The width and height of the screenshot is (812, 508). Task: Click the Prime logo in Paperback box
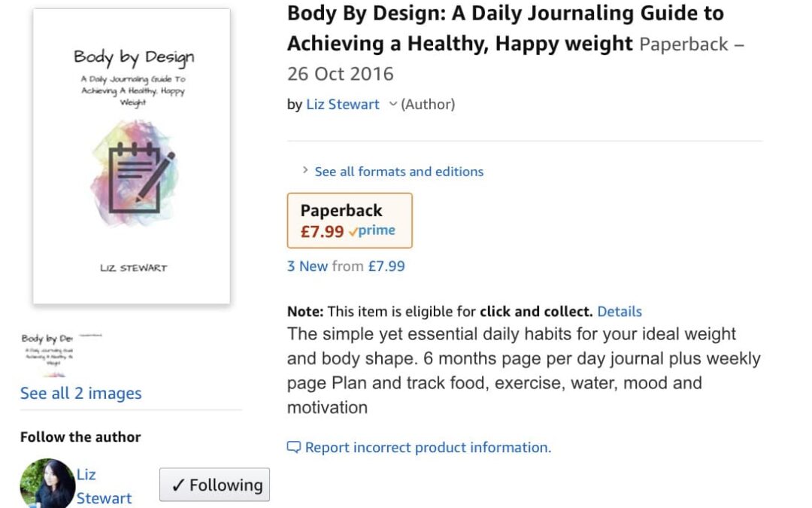click(373, 232)
